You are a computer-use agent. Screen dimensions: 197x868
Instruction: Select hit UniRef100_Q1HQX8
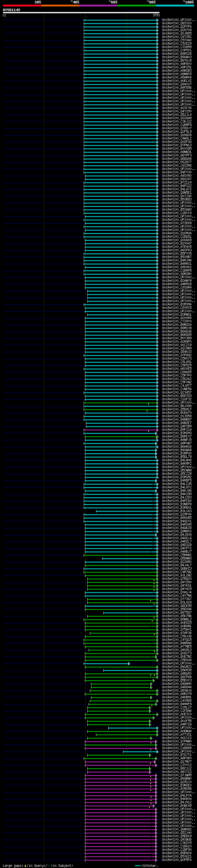point(176,135)
